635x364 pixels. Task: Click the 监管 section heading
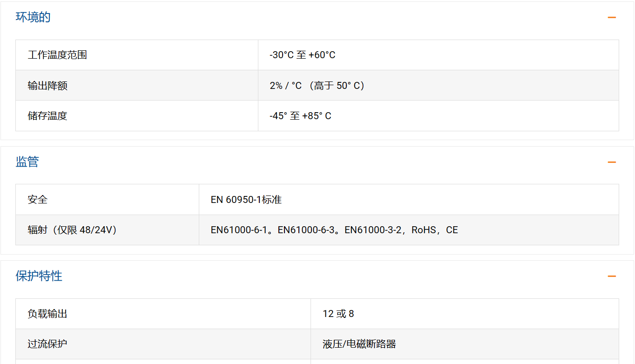pyautogui.click(x=27, y=162)
